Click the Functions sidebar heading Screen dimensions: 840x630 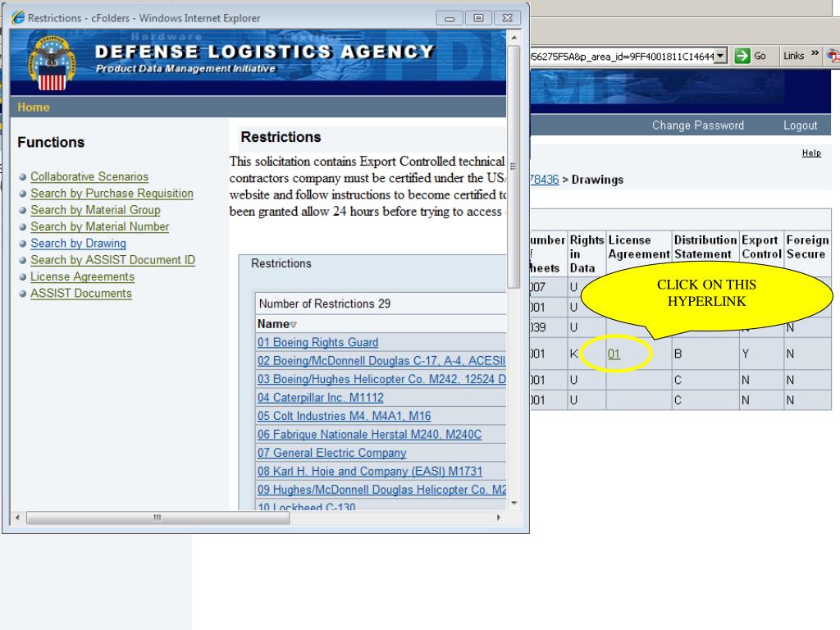tap(51, 142)
